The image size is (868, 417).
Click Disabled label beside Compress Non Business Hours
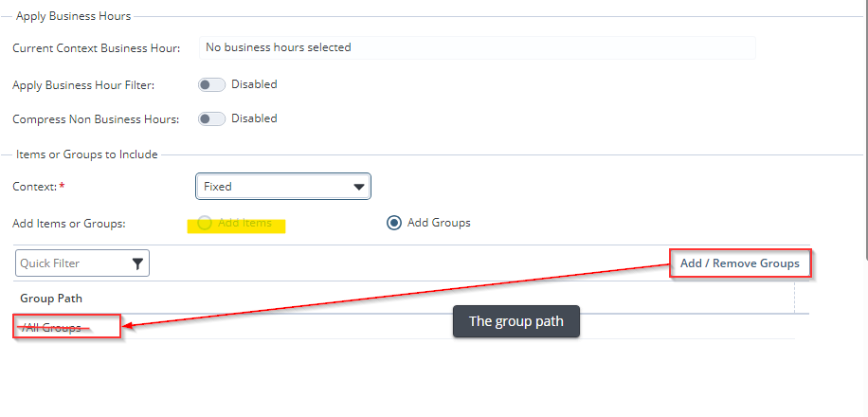(254, 118)
